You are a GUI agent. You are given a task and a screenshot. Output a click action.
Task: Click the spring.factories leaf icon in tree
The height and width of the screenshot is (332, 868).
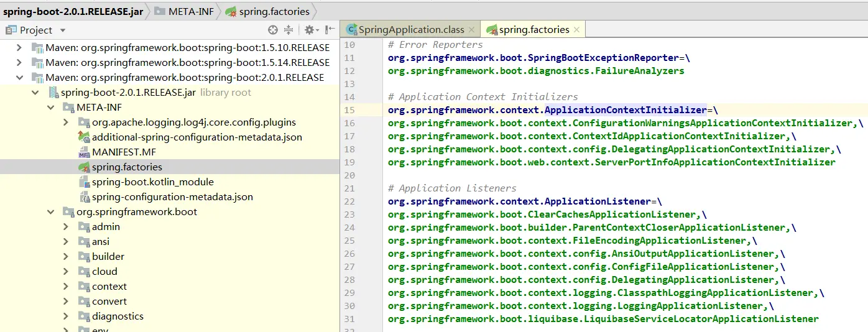pos(84,167)
